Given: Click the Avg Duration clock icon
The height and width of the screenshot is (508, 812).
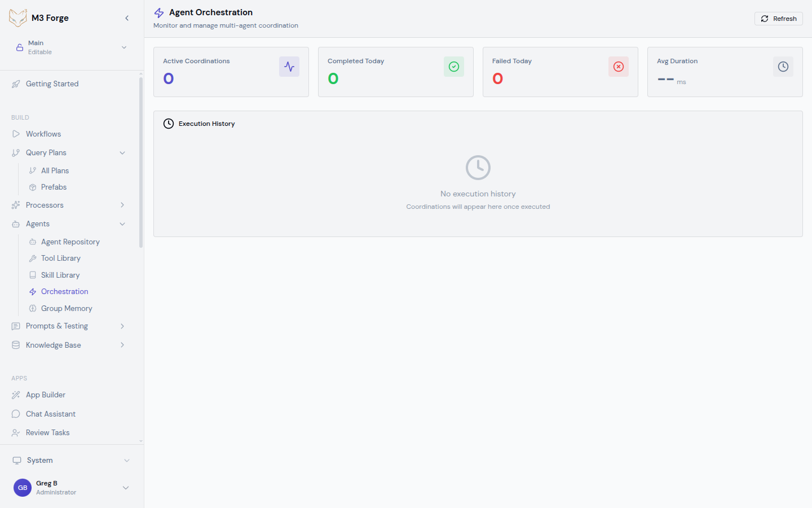Looking at the screenshot, I should [783, 67].
